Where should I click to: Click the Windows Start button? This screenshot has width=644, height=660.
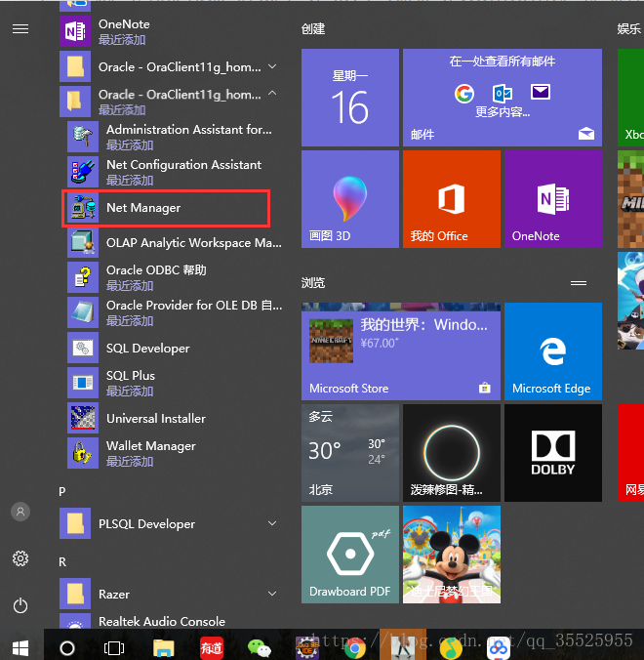click(20, 648)
